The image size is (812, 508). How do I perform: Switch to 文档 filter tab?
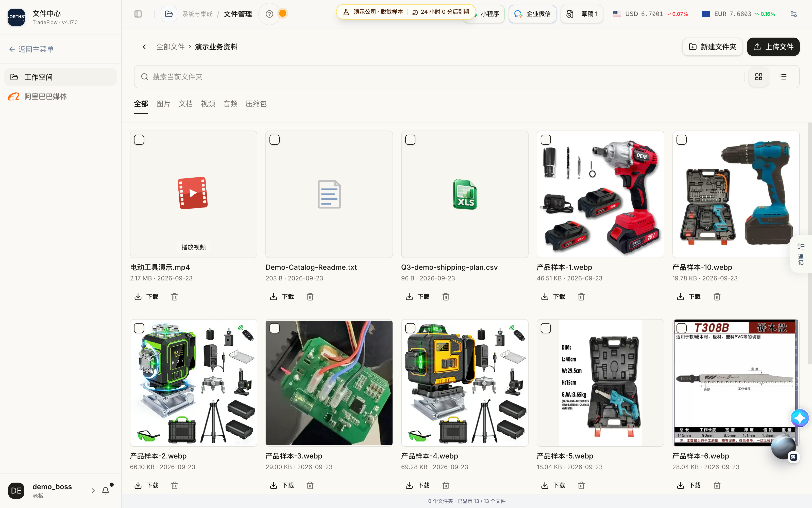point(185,104)
